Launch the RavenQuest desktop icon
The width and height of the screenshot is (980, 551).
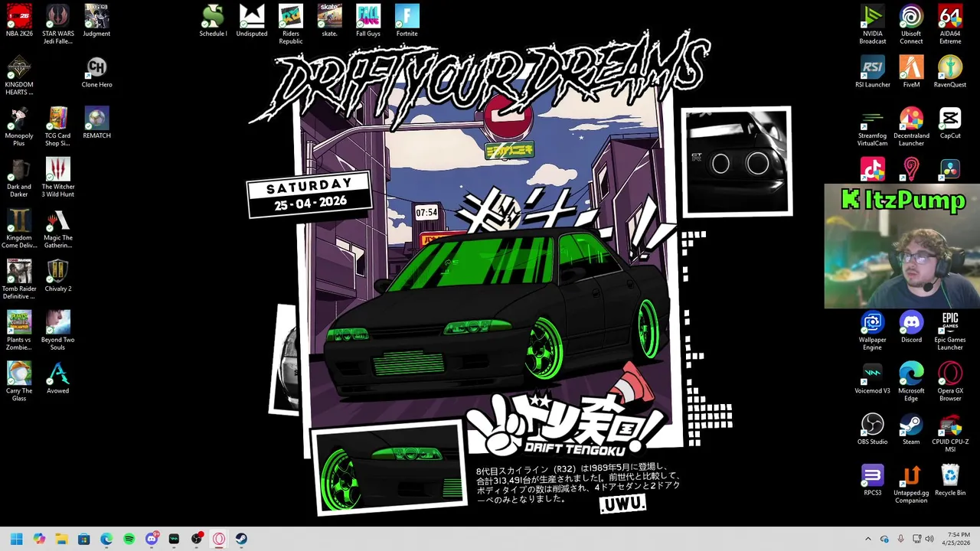[x=950, y=73]
